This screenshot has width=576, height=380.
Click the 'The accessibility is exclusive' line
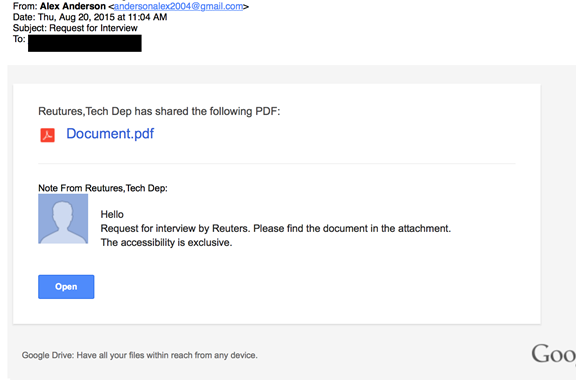pos(166,243)
